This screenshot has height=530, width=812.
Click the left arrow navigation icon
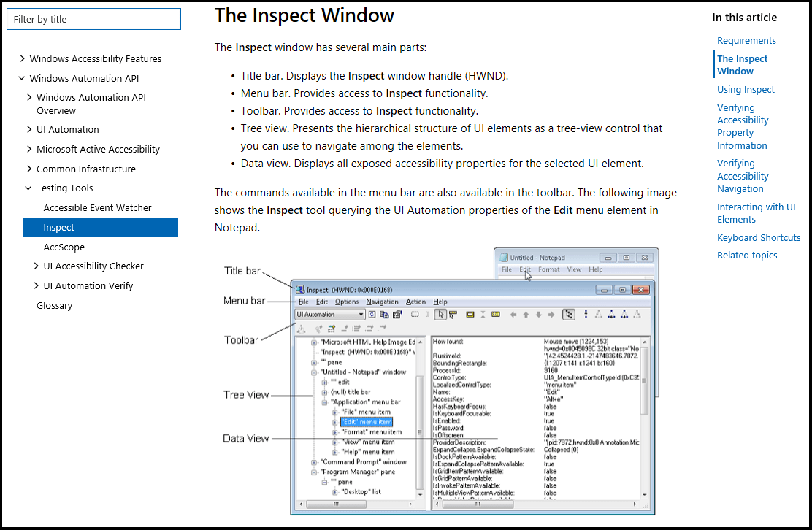(x=513, y=315)
